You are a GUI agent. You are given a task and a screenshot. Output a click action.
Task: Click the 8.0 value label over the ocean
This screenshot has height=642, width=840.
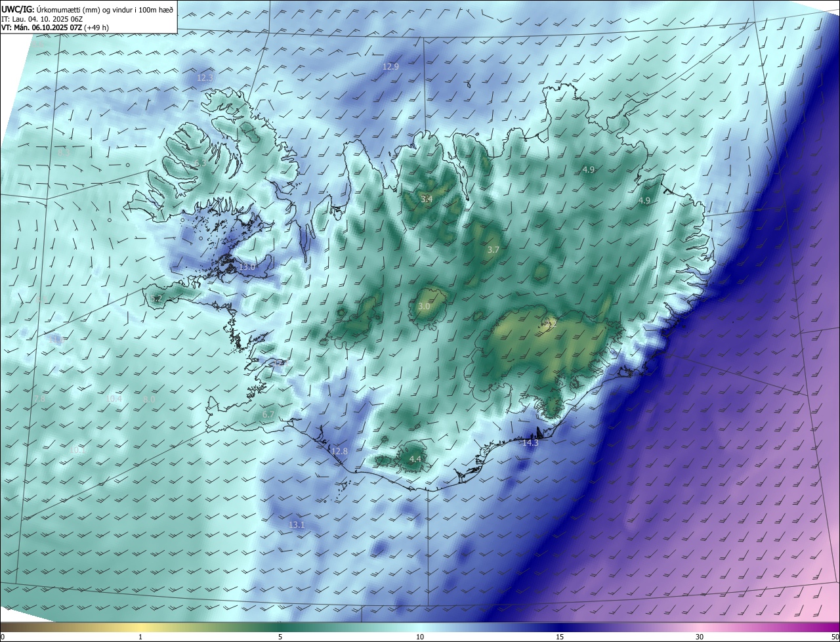click(149, 399)
